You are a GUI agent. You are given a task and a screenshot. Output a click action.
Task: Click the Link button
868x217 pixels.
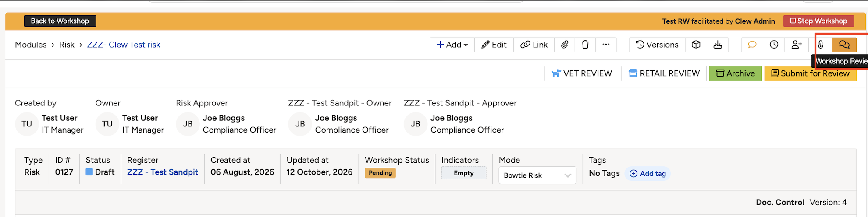click(534, 45)
